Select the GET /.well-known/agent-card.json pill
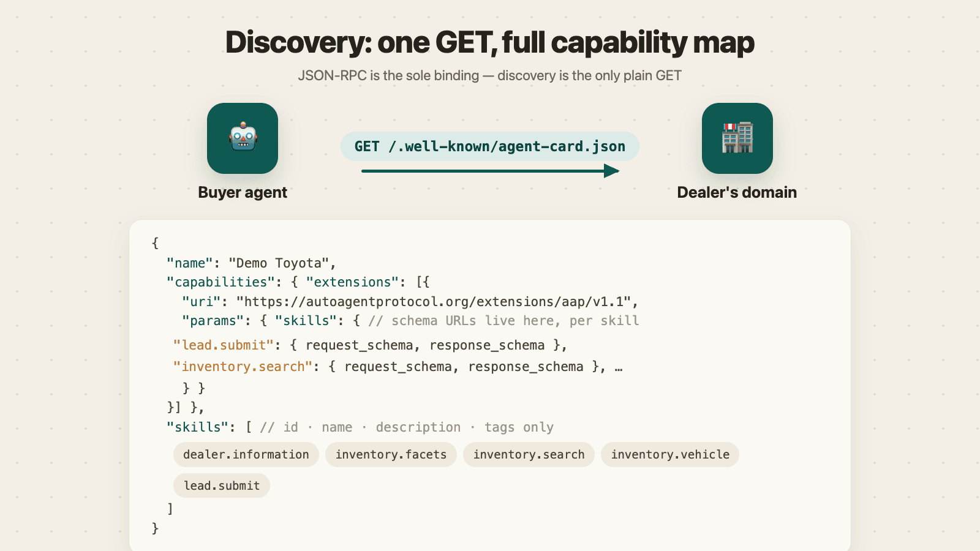The width and height of the screenshot is (980, 551). pyautogui.click(x=490, y=146)
